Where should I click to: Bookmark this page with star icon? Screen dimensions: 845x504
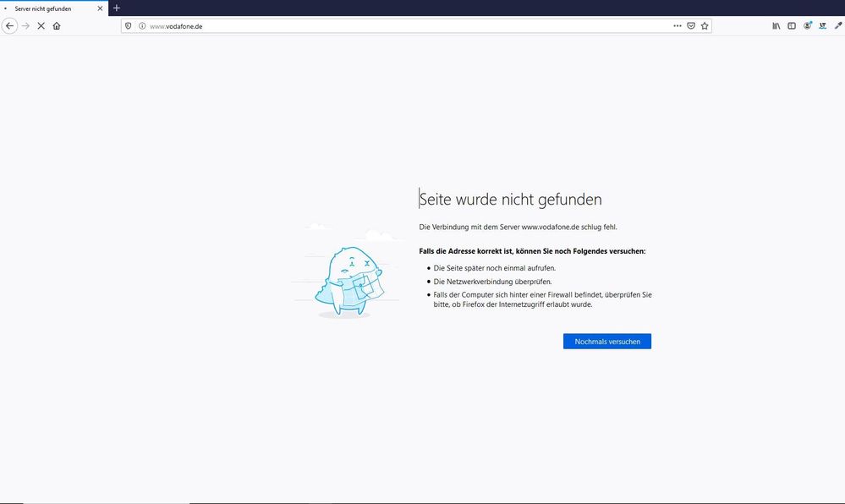tap(705, 26)
